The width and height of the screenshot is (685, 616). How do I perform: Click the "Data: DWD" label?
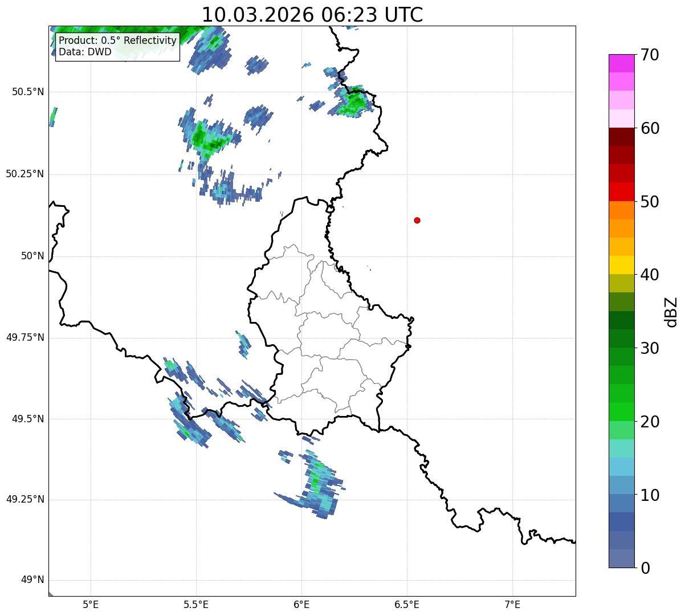85,52
